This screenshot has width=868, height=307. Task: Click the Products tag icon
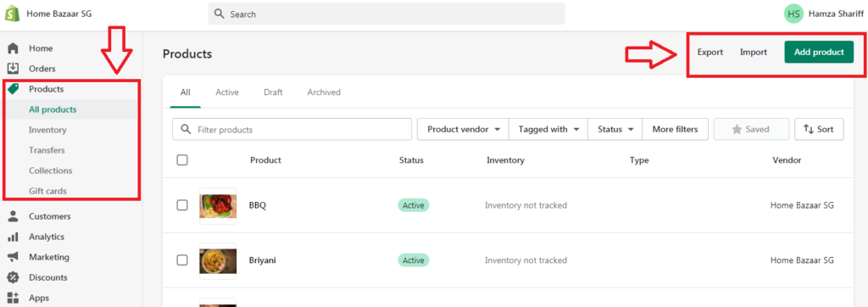click(x=14, y=89)
